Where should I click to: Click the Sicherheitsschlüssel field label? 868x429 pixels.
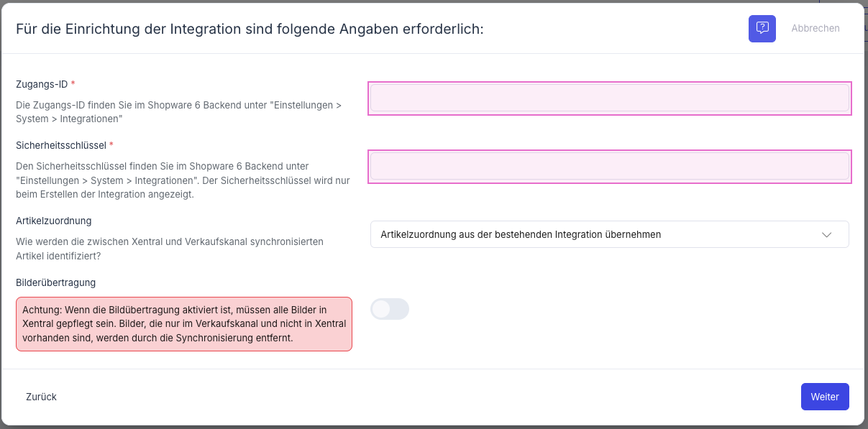[x=61, y=145]
